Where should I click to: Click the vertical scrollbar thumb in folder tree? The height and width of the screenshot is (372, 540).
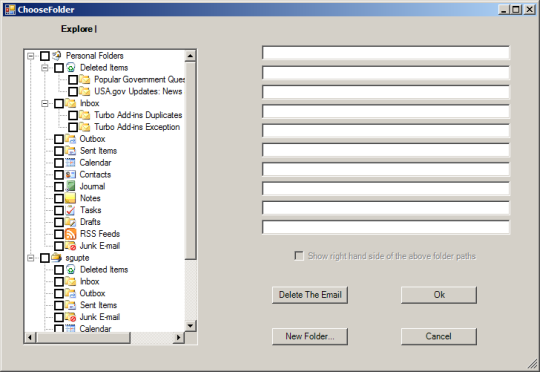point(190,161)
